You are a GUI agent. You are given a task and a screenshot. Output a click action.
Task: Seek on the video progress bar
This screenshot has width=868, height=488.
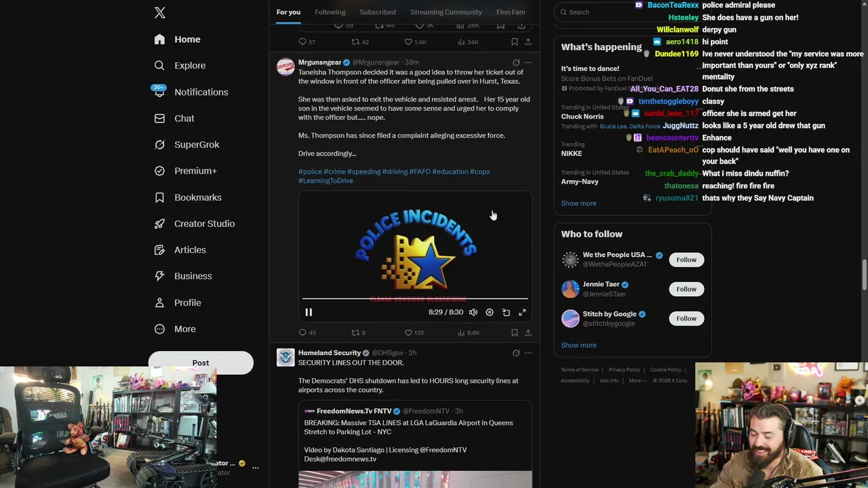coord(415,298)
